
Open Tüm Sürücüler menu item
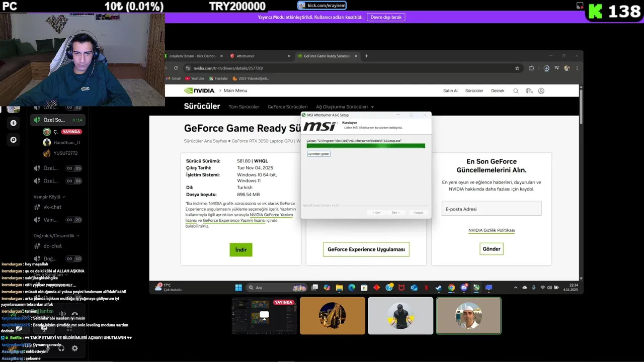(x=244, y=107)
